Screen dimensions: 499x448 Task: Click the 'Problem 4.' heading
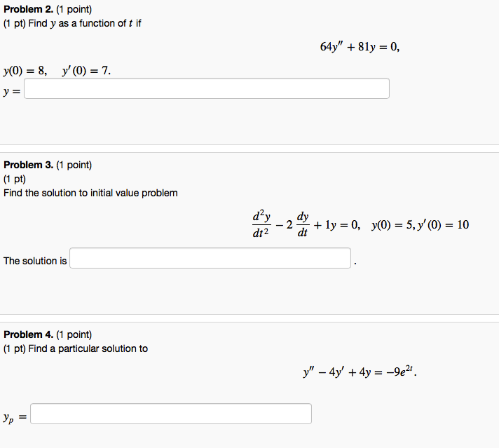[x=28, y=334]
